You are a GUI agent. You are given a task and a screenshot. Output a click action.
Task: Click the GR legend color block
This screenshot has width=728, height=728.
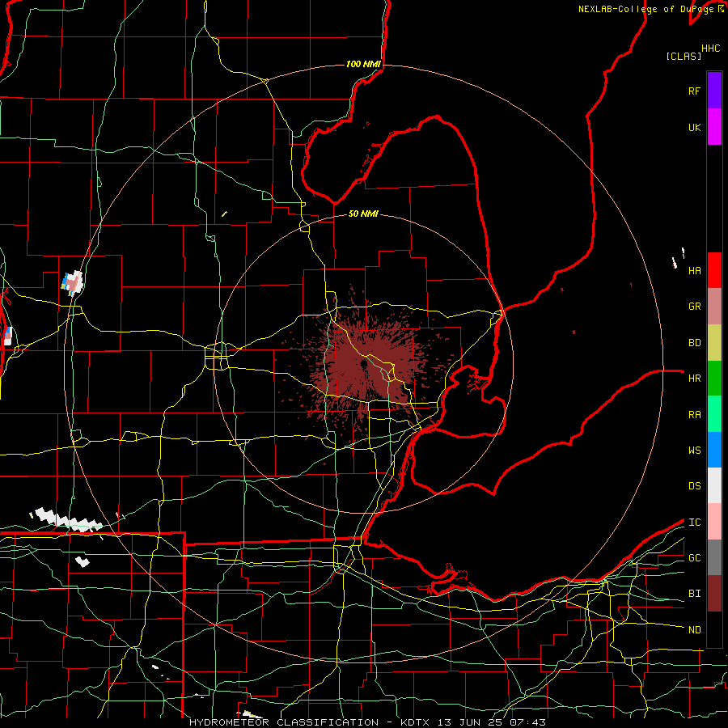pyautogui.click(x=714, y=307)
